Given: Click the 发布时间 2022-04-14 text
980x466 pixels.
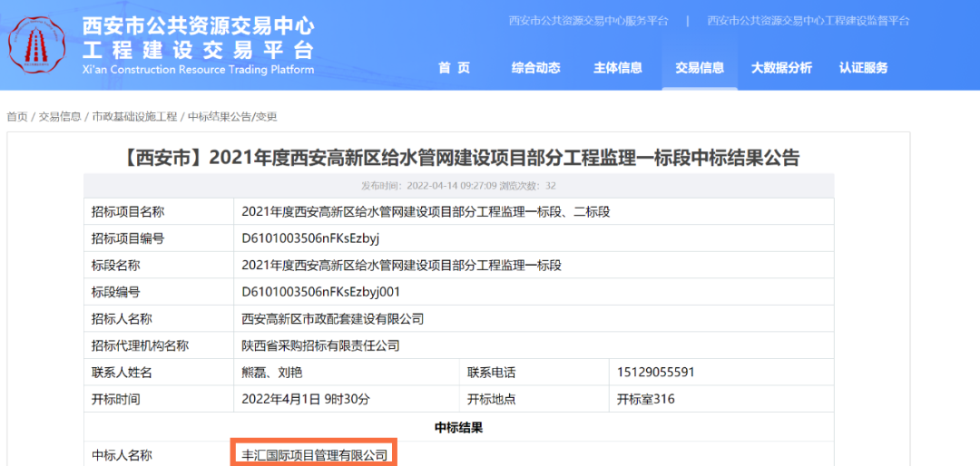Looking at the screenshot, I should (428, 186).
